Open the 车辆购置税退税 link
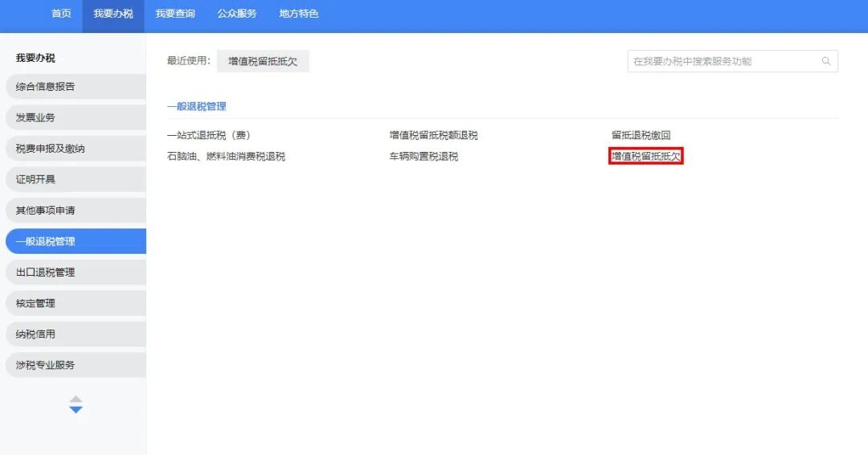This screenshot has width=868, height=455. point(424,157)
